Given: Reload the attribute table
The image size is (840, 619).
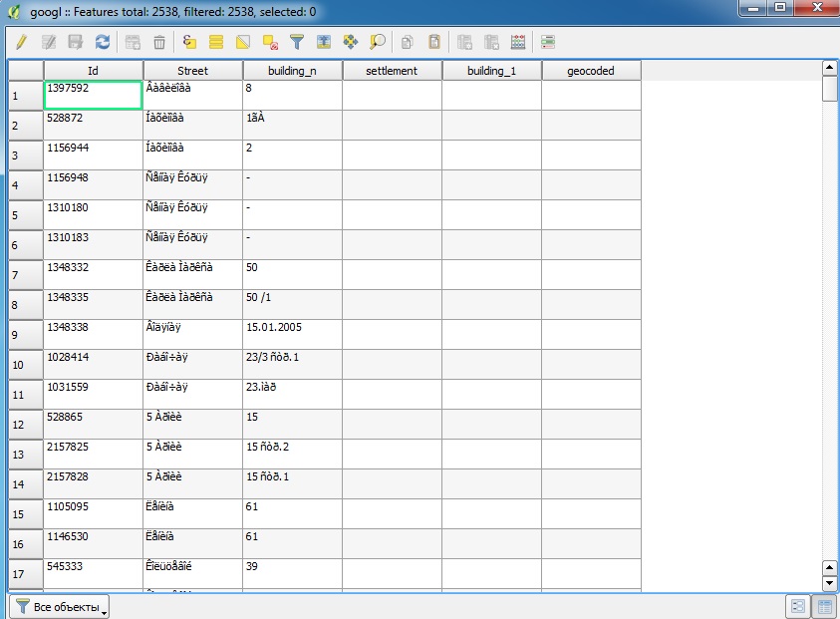Looking at the screenshot, I should tap(103, 42).
